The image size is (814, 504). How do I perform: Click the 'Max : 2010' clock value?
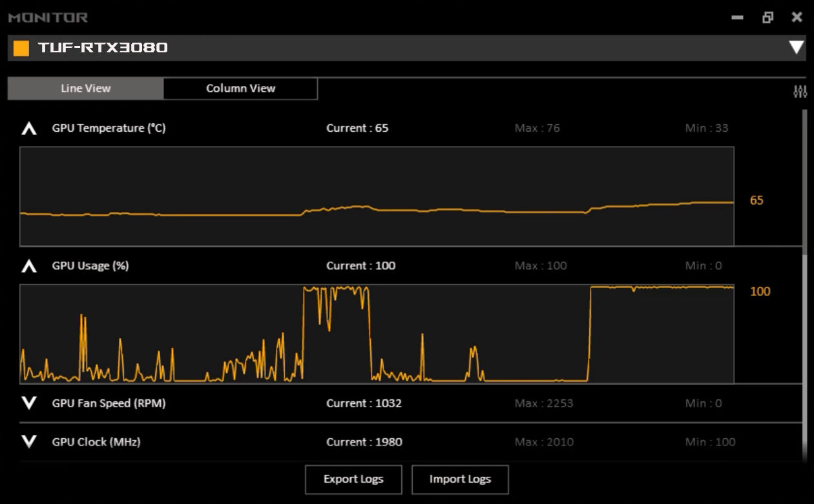point(544,442)
